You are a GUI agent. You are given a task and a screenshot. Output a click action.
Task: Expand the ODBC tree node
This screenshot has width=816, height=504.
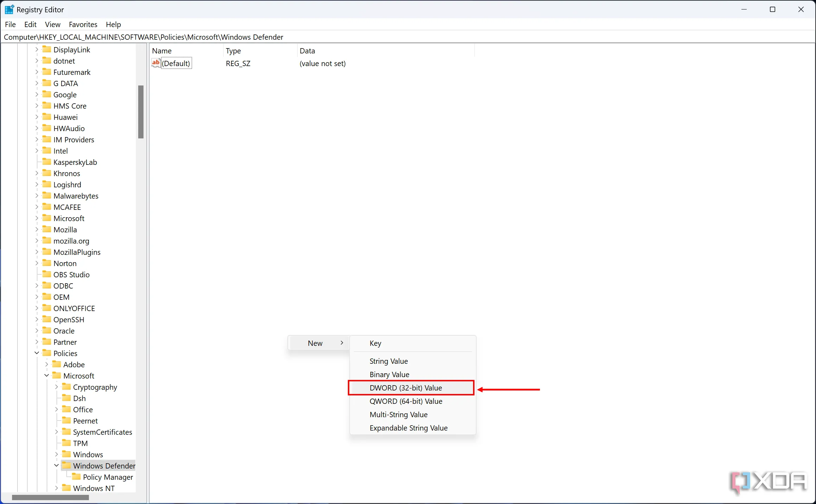[x=37, y=286]
